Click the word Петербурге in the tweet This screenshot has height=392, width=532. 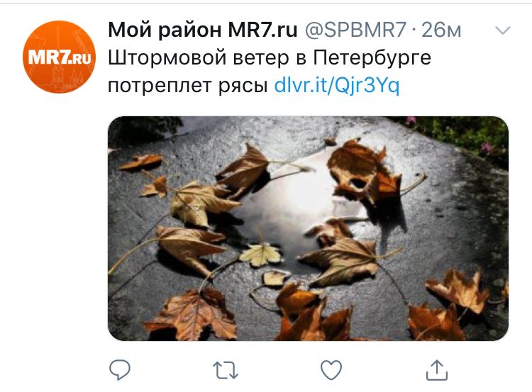[372, 58]
